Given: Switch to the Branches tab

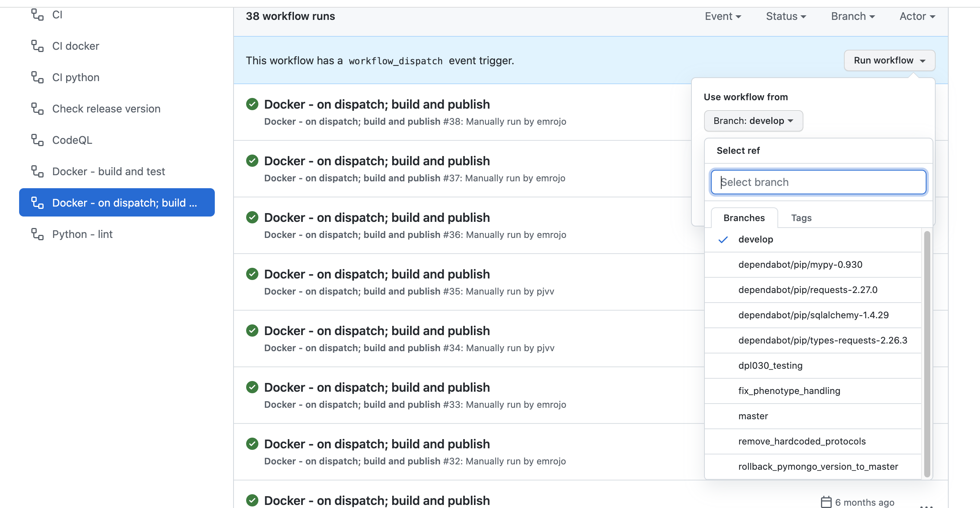Looking at the screenshot, I should [744, 218].
